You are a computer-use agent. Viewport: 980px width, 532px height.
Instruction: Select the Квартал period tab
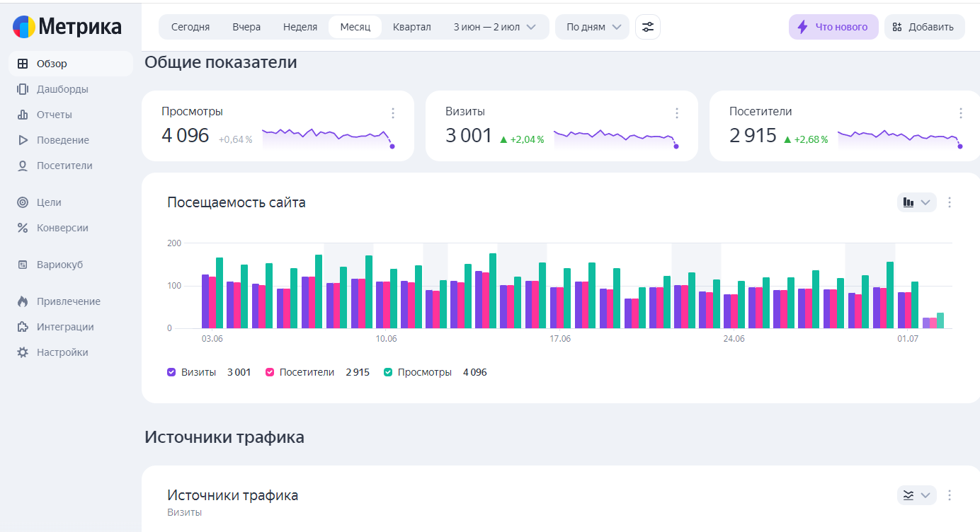coord(411,26)
